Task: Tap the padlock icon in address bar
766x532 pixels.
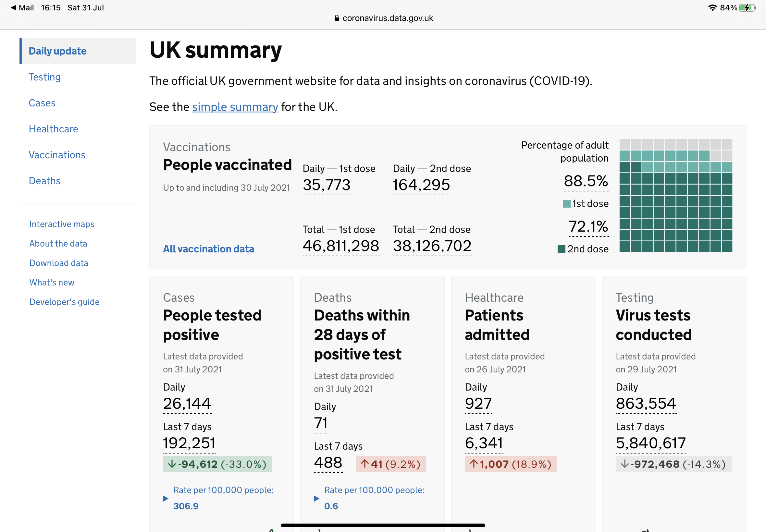Action: click(x=337, y=18)
